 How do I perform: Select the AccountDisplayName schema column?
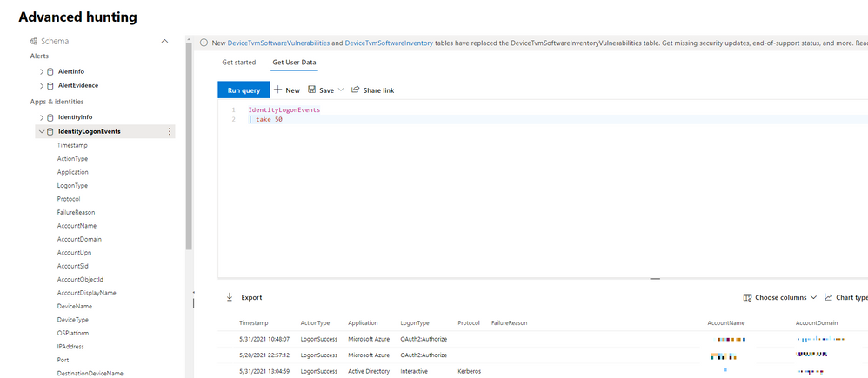coord(86,293)
